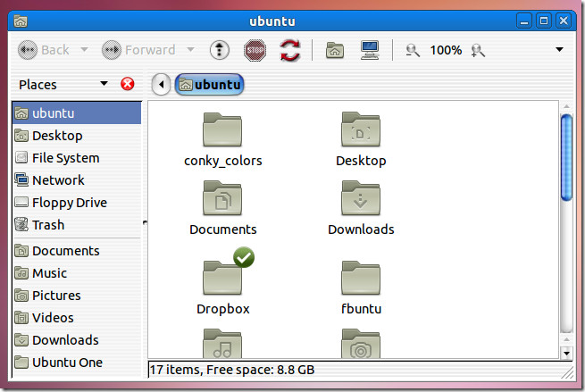Minimize the ubuntu window
This screenshot has width=585, height=392.
[x=524, y=21]
